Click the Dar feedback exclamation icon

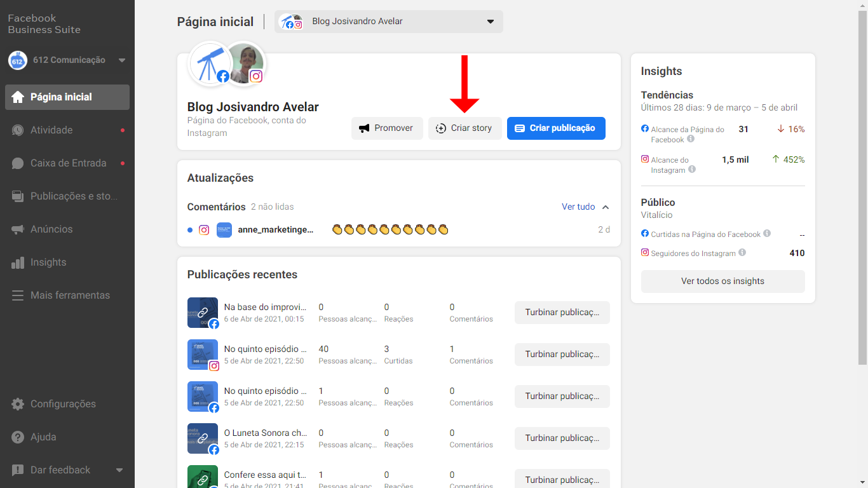pyautogui.click(x=18, y=470)
